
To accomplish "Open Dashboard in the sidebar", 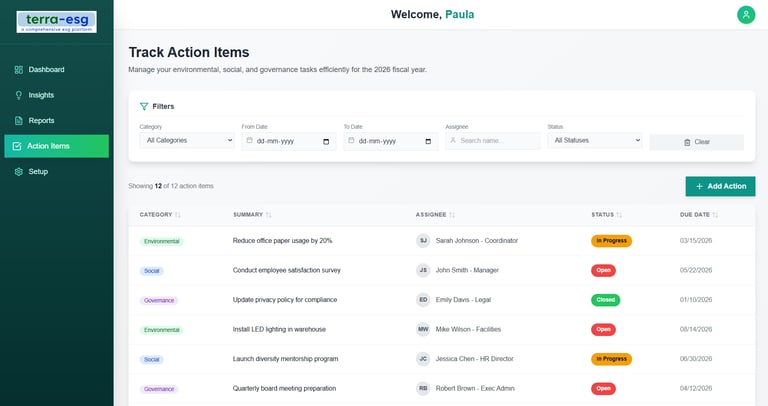I will click(46, 70).
